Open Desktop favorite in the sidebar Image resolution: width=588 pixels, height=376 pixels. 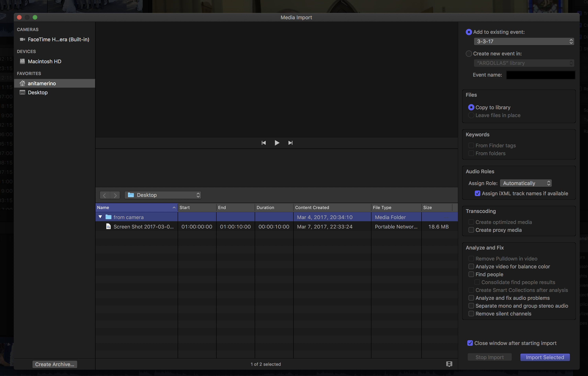click(x=38, y=92)
